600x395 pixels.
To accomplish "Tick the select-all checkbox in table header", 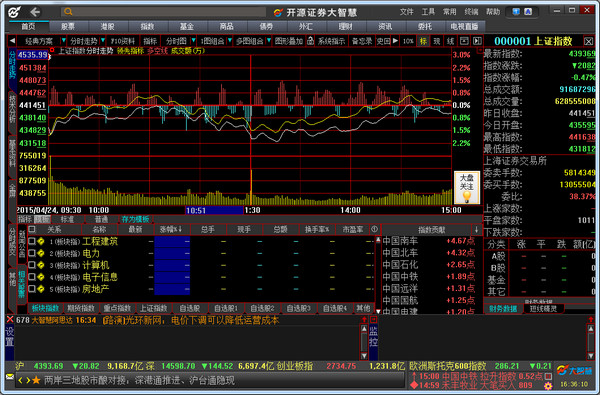I will click(32, 229).
